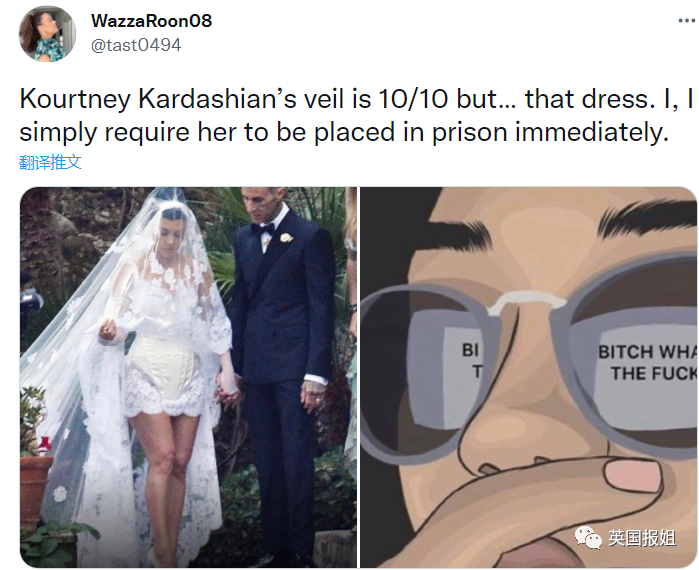Click the WazzaRoon08 profile avatar
The image size is (699, 570).
click(47, 34)
